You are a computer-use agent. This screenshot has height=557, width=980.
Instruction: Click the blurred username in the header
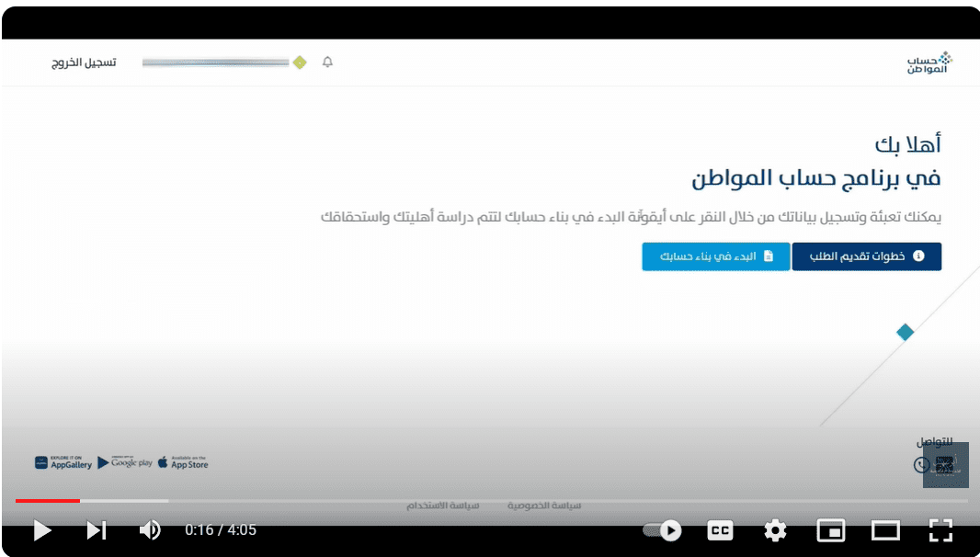tap(216, 63)
